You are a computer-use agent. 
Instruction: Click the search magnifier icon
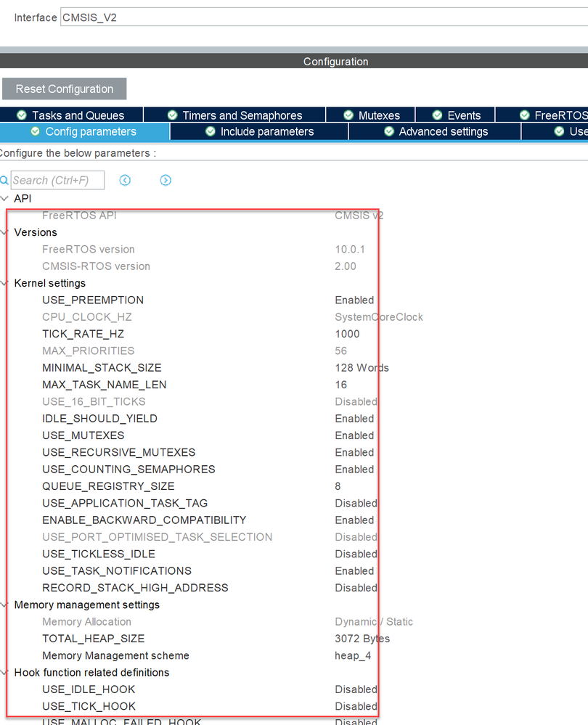click(x=4, y=180)
